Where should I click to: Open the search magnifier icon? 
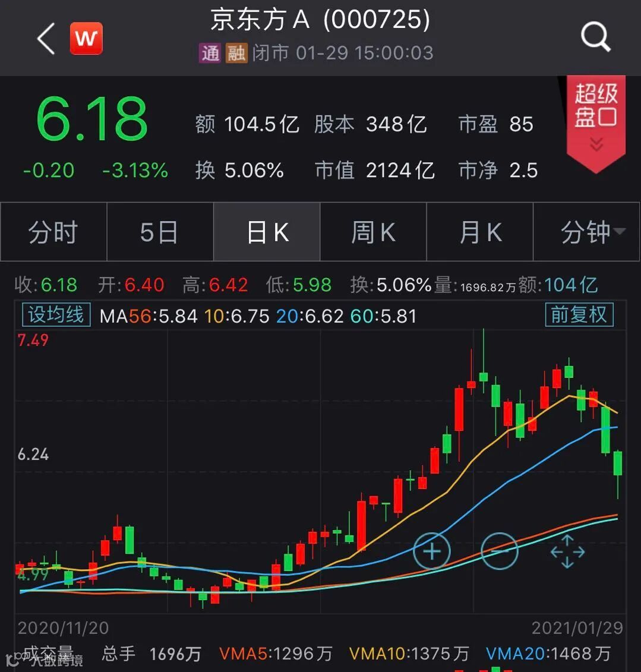[596, 37]
